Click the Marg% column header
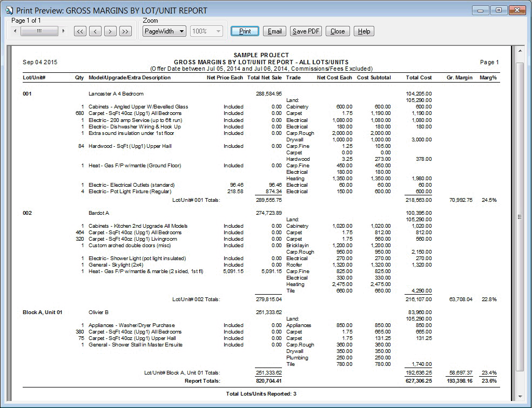 pyautogui.click(x=488, y=78)
